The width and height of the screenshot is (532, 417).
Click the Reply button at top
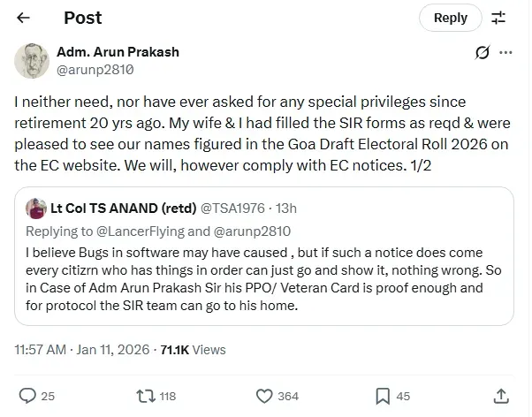(450, 18)
